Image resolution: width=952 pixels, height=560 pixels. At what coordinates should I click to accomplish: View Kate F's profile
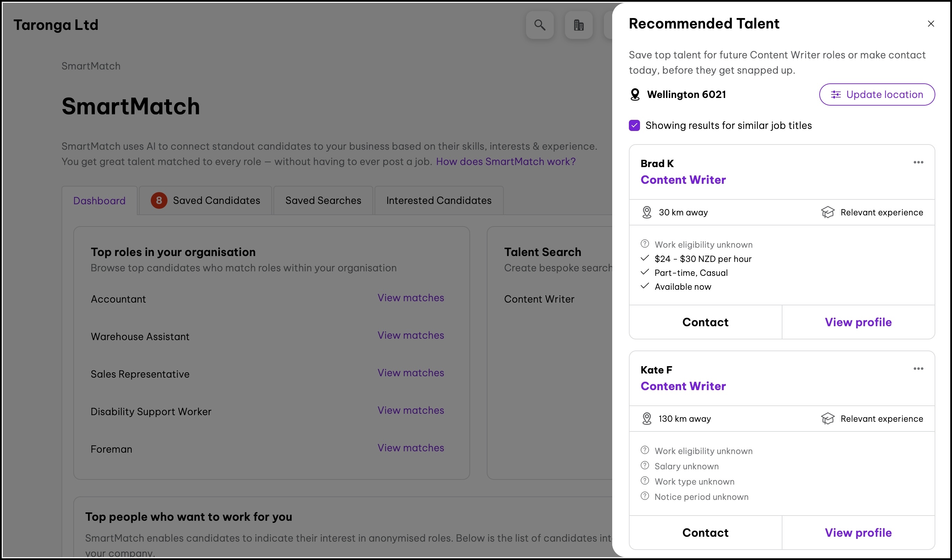[x=858, y=533]
